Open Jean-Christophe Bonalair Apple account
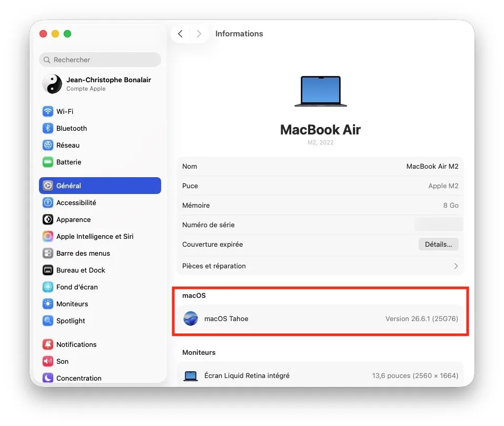The image size is (504, 426). 100,84
